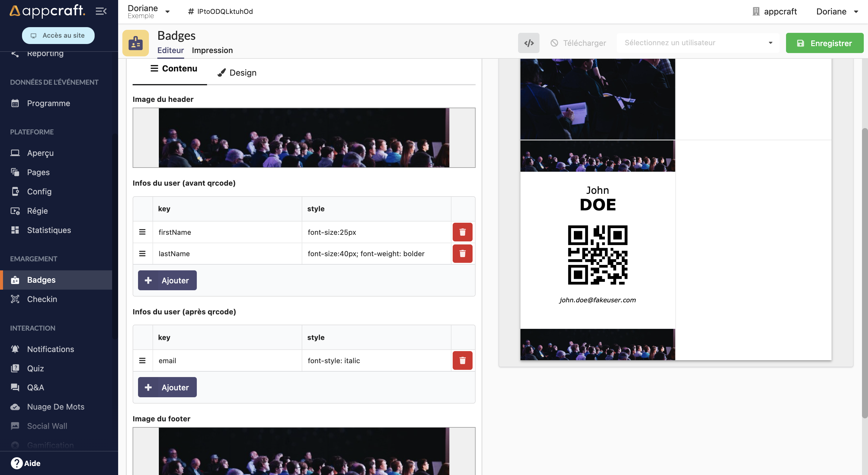This screenshot has width=868, height=475.
Task: Click the footer image thumbnail
Action: (x=304, y=451)
